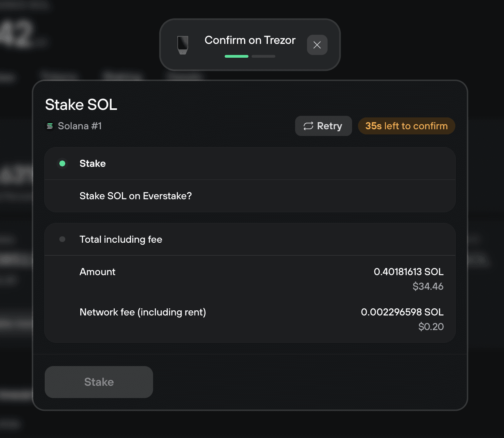Select the Stake step header row
The width and height of the screenshot is (504, 438).
click(250, 164)
